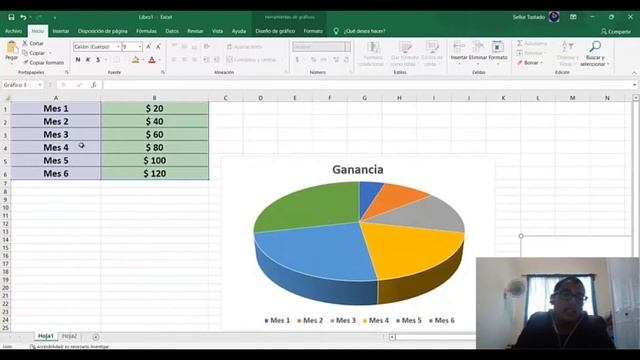
Task: Decrease font size with small A icon
Action: (158, 47)
